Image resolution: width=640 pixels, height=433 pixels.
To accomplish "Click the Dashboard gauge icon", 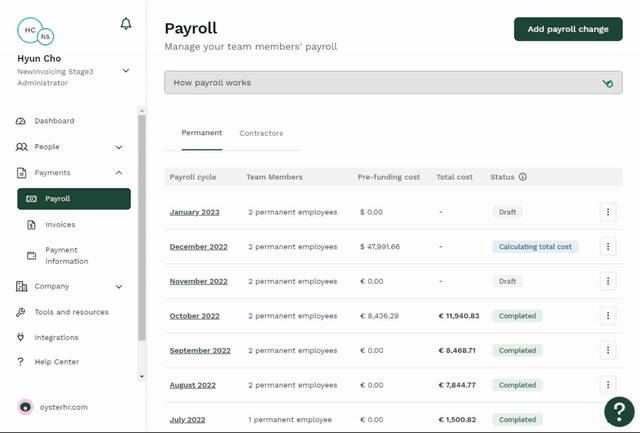I will [x=21, y=121].
